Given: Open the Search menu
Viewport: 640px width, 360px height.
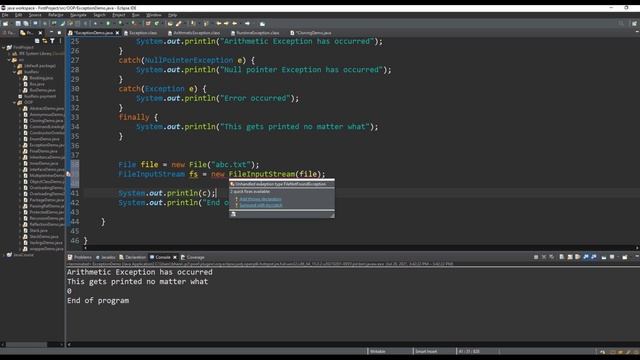Looking at the screenshot, I should point(99,15).
